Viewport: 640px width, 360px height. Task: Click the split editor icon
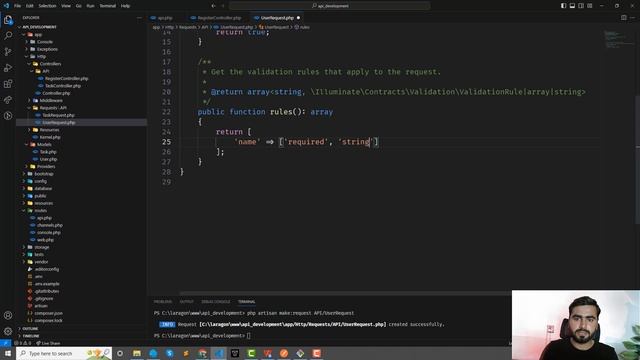[624, 18]
